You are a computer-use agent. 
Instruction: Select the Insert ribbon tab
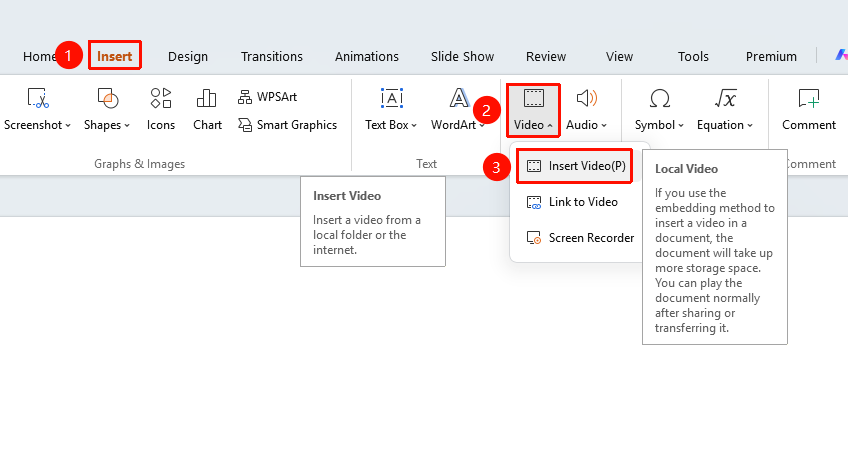(115, 56)
